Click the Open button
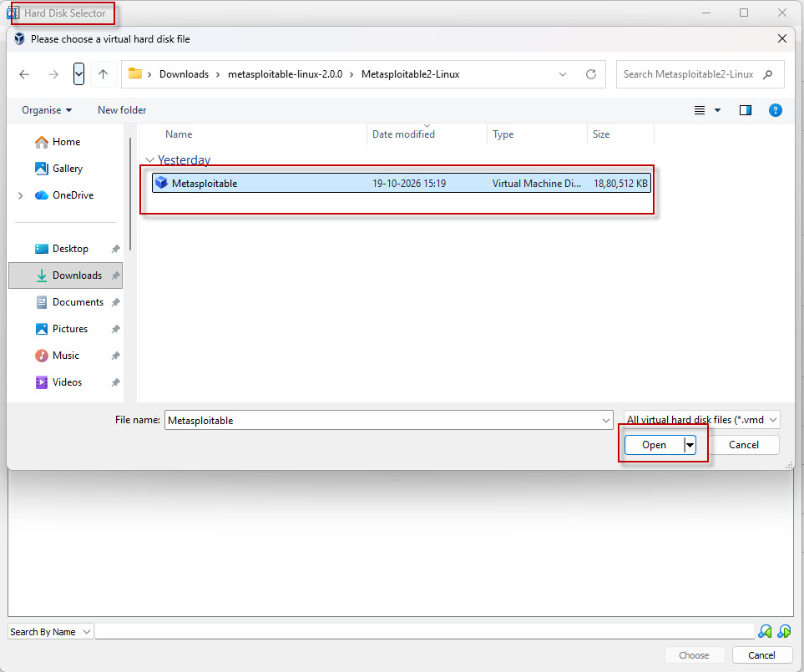Viewport: 804px width, 672px height. click(x=655, y=445)
